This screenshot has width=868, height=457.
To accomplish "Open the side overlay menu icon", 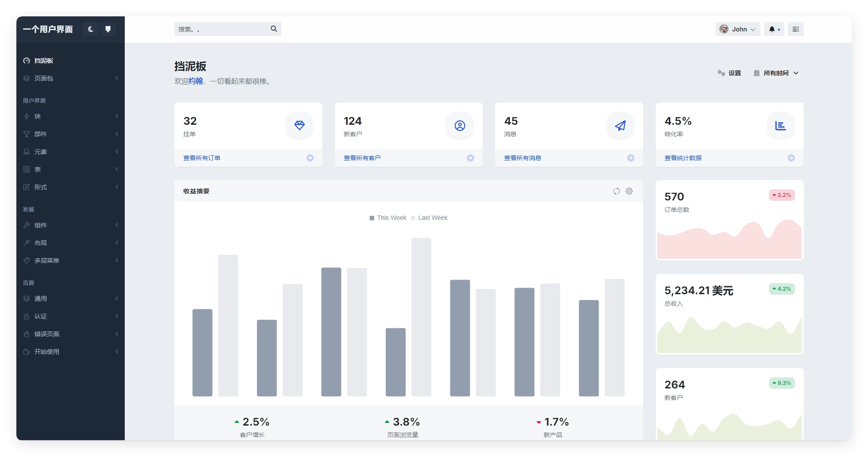I will [795, 29].
